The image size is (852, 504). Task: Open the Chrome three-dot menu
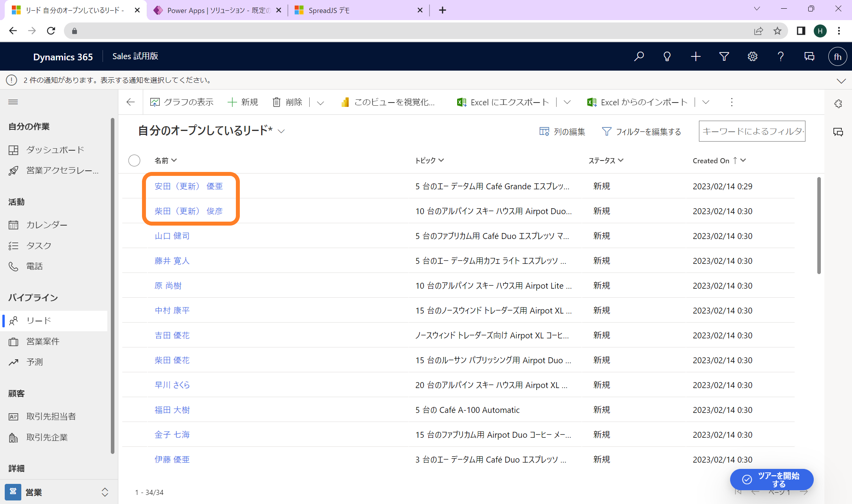pos(839,31)
